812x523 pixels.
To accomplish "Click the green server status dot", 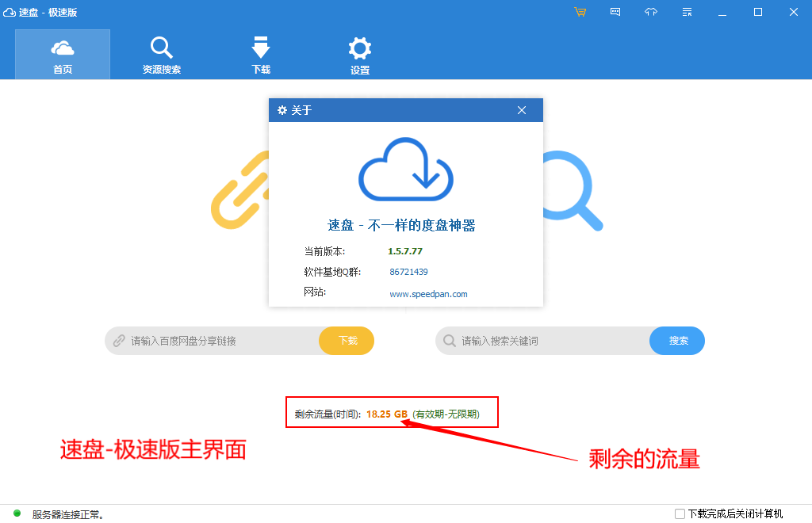I will pyautogui.click(x=17, y=513).
